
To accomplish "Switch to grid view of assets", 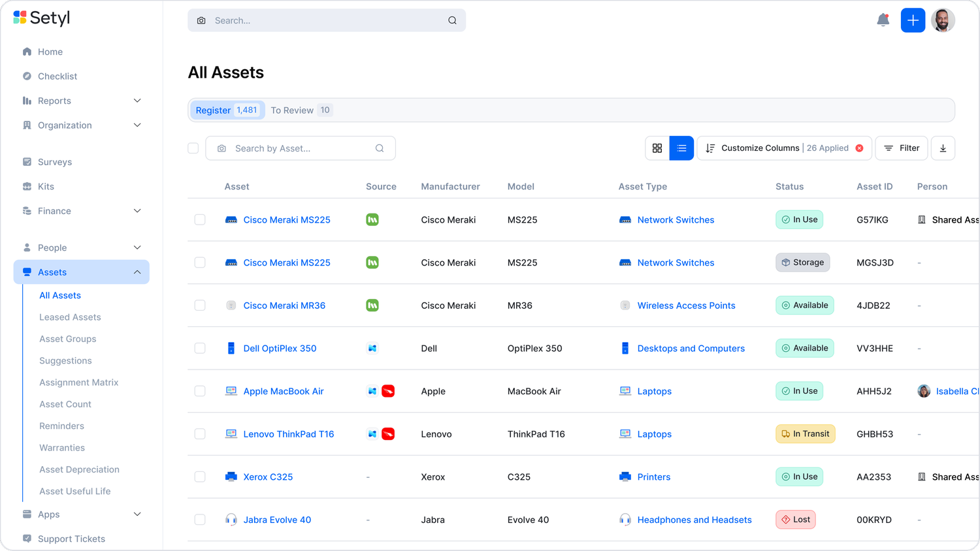I will [x=657, y=148].
